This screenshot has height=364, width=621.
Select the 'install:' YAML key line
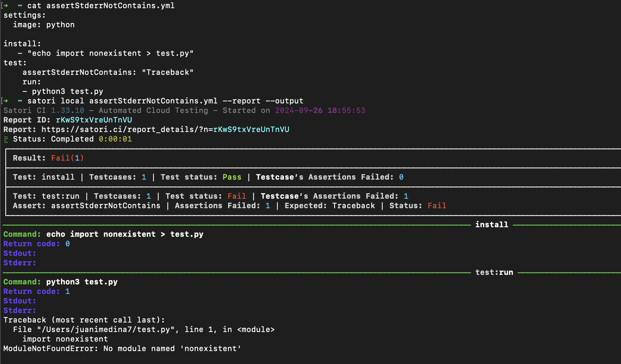22,44
